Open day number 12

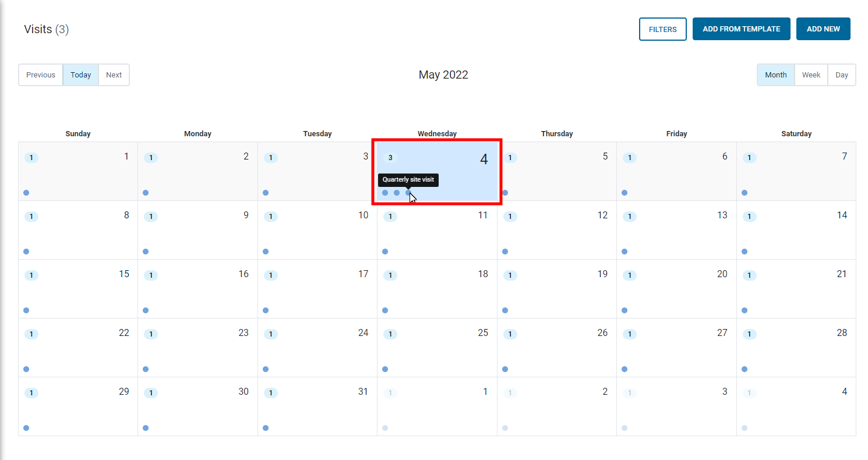(x=602, y=215)
